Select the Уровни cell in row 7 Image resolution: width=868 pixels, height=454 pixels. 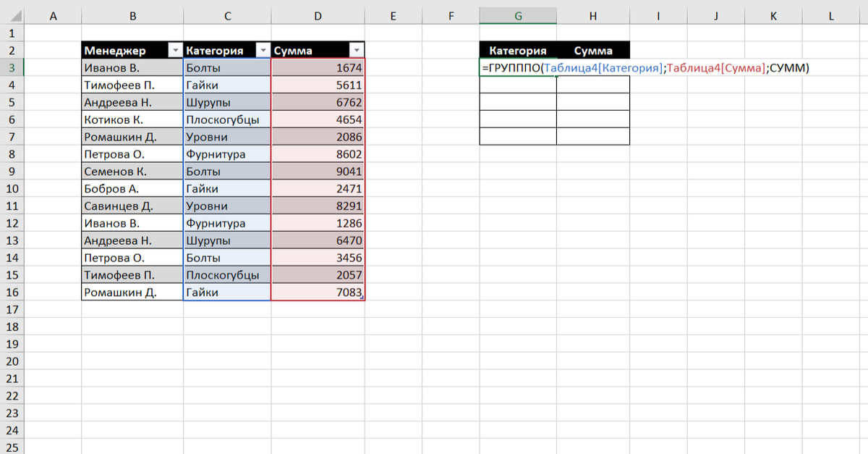pyautogui.click(x=227, y=137)
